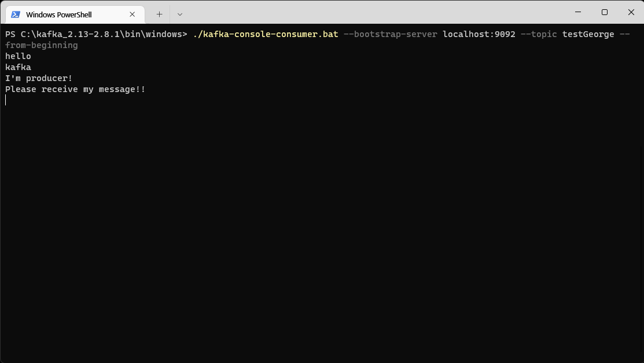Click the localhost:9092 address text

click(479, 34)
